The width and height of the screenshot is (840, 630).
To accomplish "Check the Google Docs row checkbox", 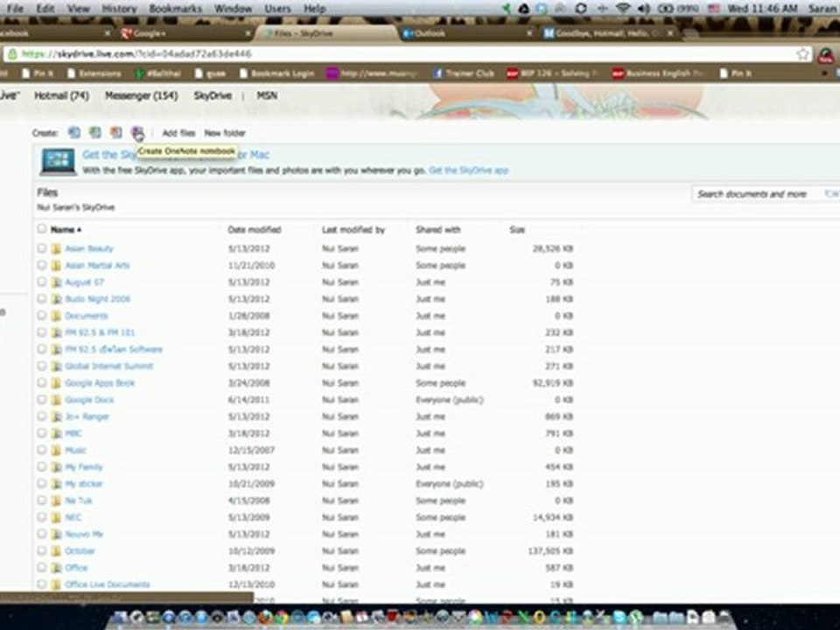I will 42,400.
